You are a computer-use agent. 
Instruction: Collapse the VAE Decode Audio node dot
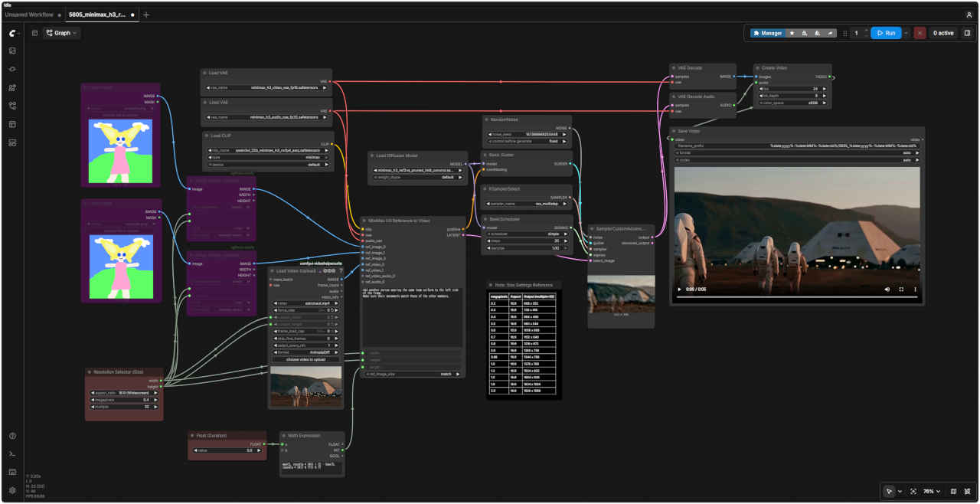coord(674,97)
